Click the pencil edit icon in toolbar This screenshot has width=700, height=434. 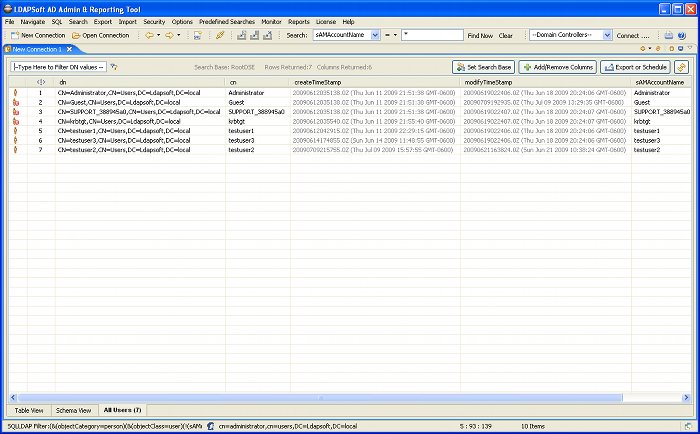click(x=220, y=35)
